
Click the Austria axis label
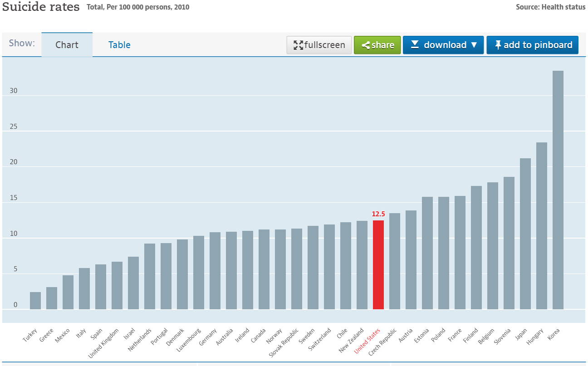[x=406, y=335]
